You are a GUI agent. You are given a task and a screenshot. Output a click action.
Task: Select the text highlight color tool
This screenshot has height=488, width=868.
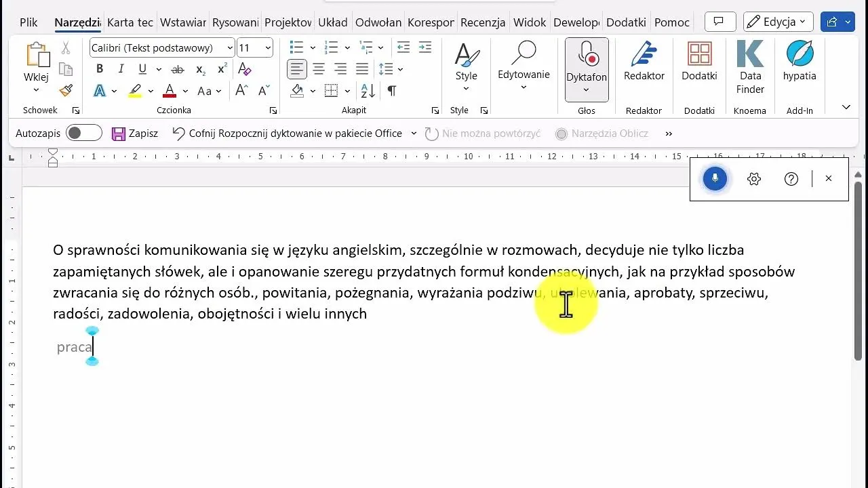pos(134,90)
